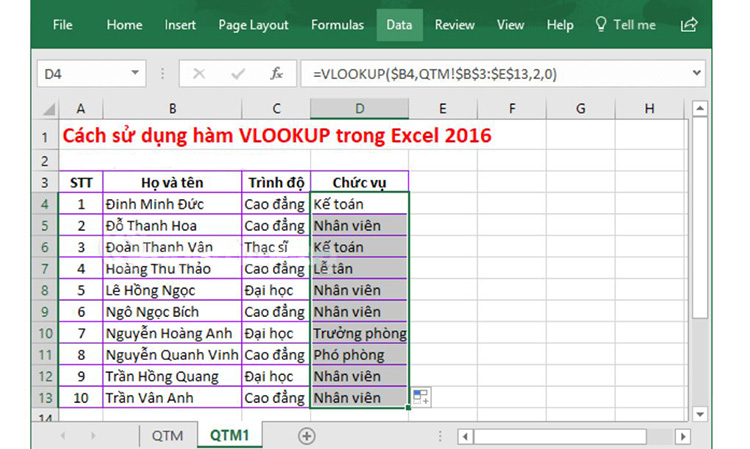
Task: Click the title cell Cách sử dụng hàm VLOOKUP
Action: (276, 135)
